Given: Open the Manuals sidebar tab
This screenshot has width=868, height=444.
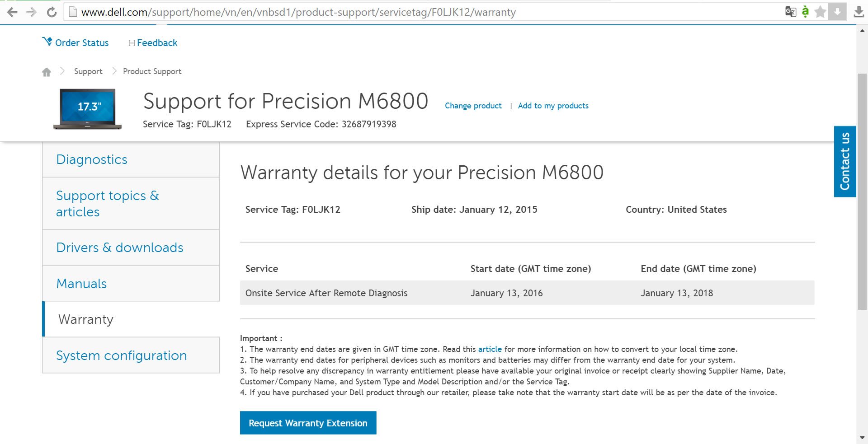Looking at the screenshot, I should [81, 284].
